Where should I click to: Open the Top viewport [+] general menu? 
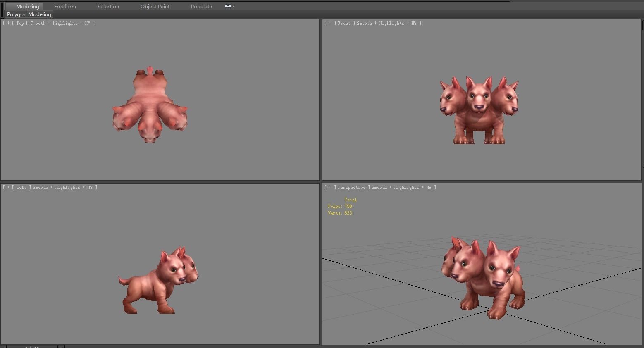pyautogui.click(x=8, y=23)
